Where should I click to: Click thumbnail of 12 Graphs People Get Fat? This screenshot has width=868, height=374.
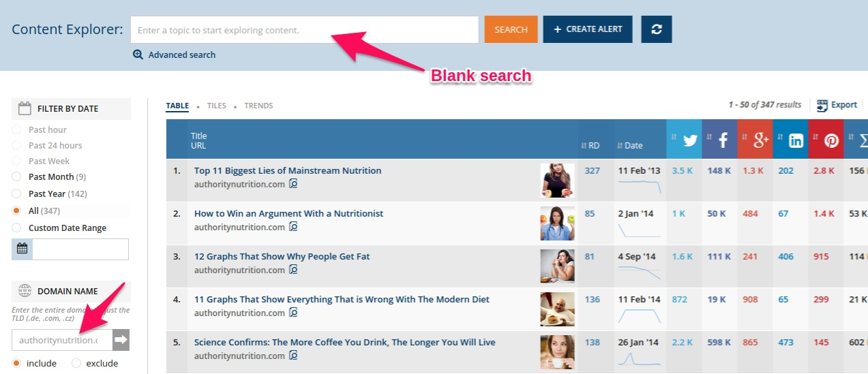(x=558, y=266)
